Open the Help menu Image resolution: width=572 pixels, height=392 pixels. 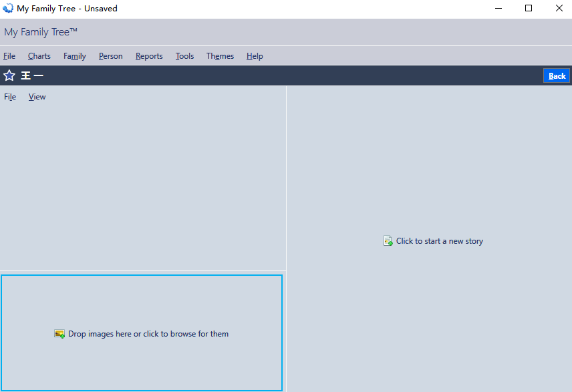(255, 56)
